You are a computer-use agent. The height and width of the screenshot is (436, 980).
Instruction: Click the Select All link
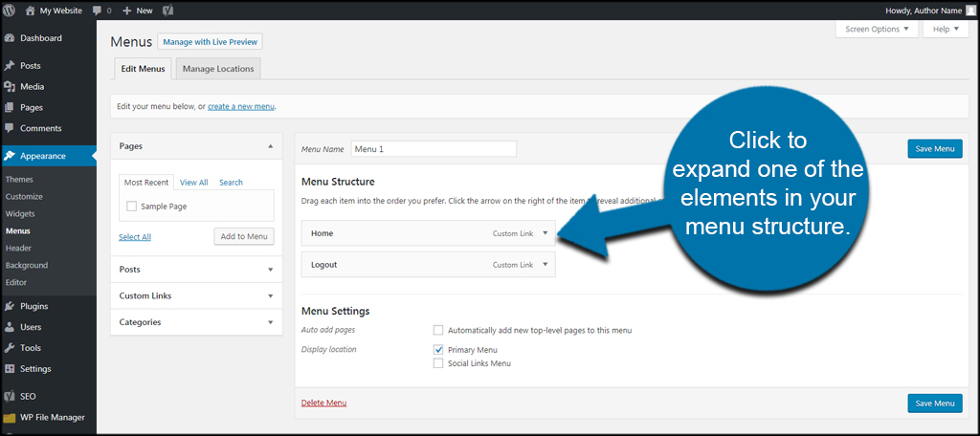[134, 237]
